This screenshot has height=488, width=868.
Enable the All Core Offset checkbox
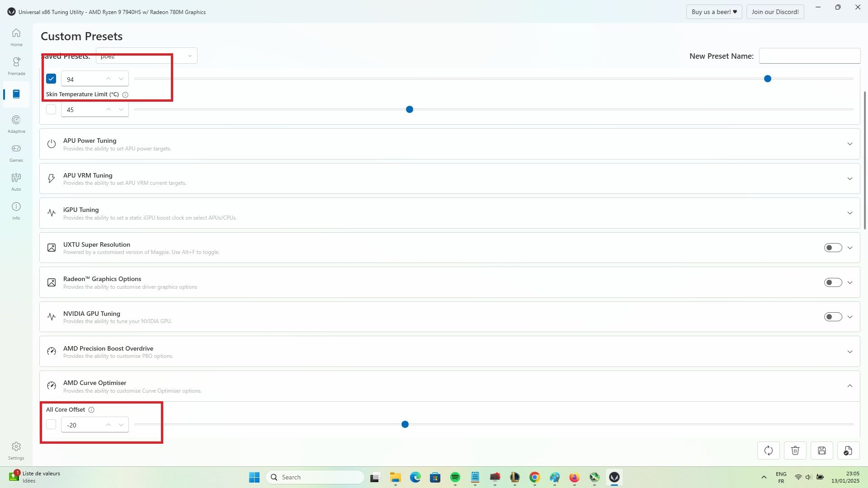pos(51,425)
